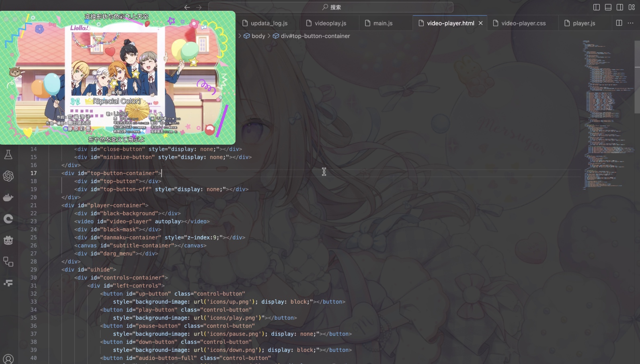Close the video-player.html tab
This screenshot has height=364, width=640.
(480, 23)
